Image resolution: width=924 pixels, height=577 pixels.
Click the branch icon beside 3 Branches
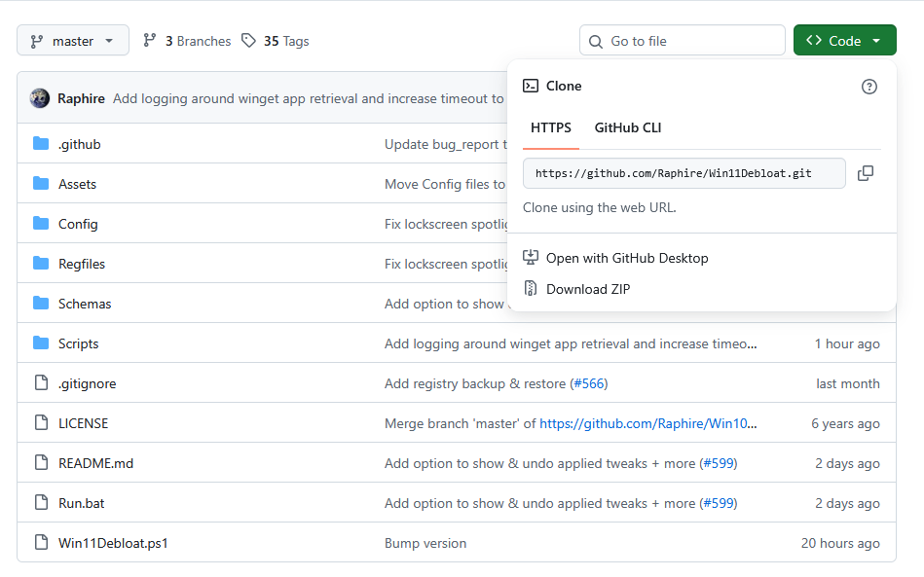(150, 41)
